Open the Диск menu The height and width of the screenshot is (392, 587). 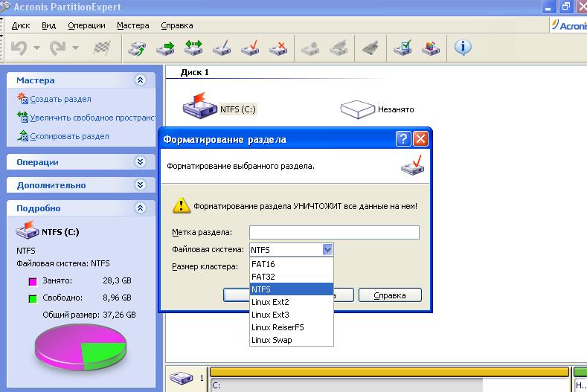[x=21, y=25]
